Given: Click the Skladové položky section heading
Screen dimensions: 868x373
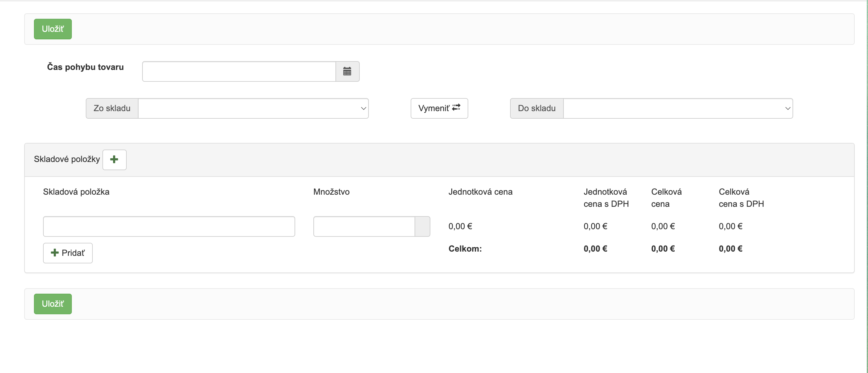Looking at the screenshot, I should tap(66, 159).
